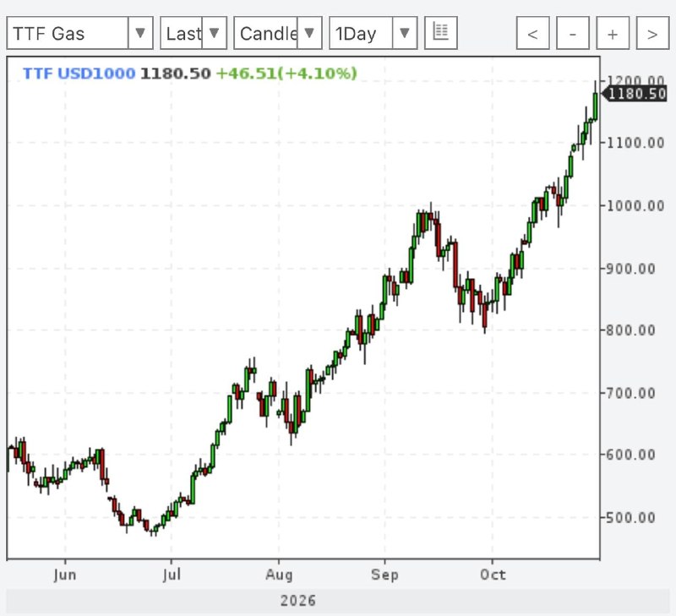Click the Oct label on time axis
This screenshot has height=616, width=676.
[493, 575]
